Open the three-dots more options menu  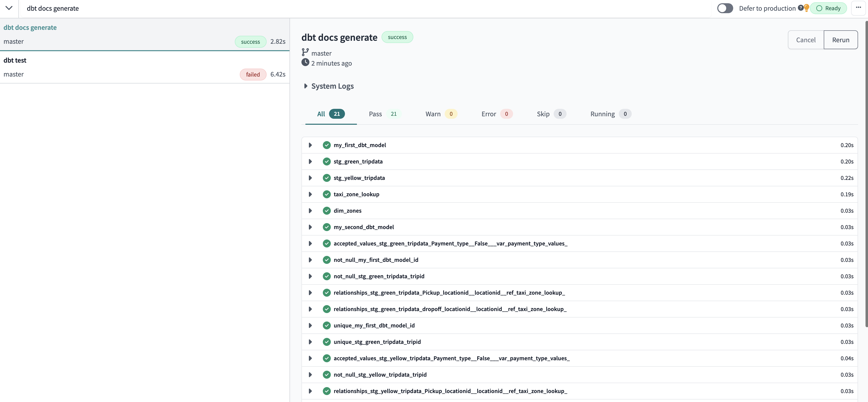tap(858, 8)
